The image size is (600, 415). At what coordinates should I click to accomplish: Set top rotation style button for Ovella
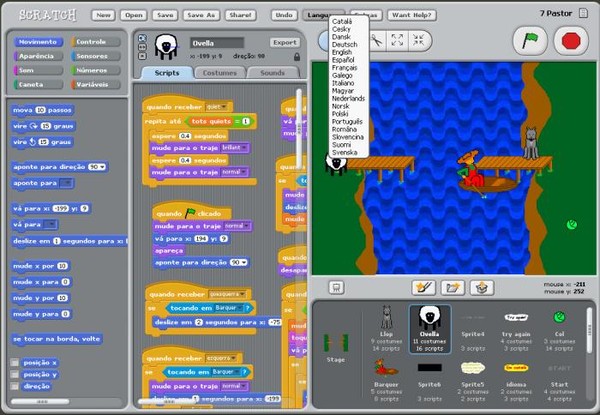click(142, 38)
